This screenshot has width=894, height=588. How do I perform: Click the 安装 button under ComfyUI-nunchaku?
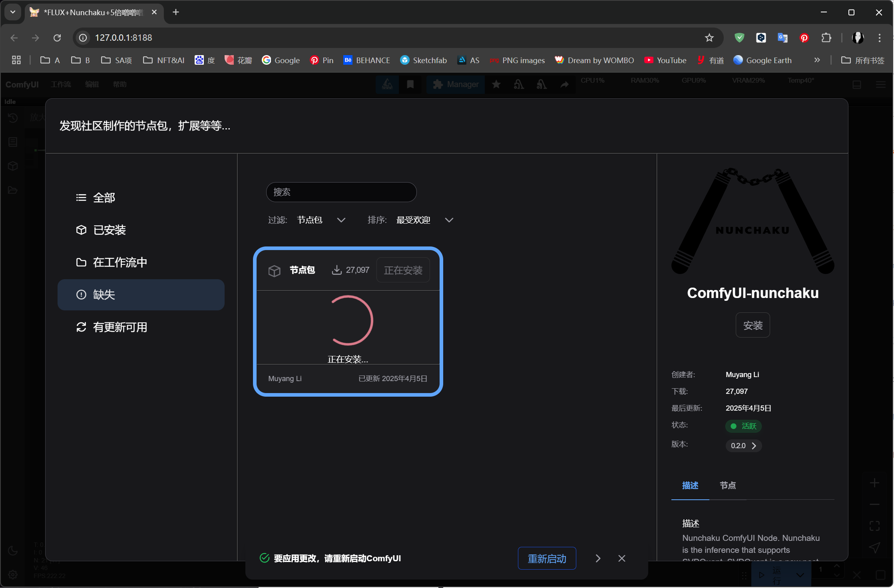(x=753, y=325)
